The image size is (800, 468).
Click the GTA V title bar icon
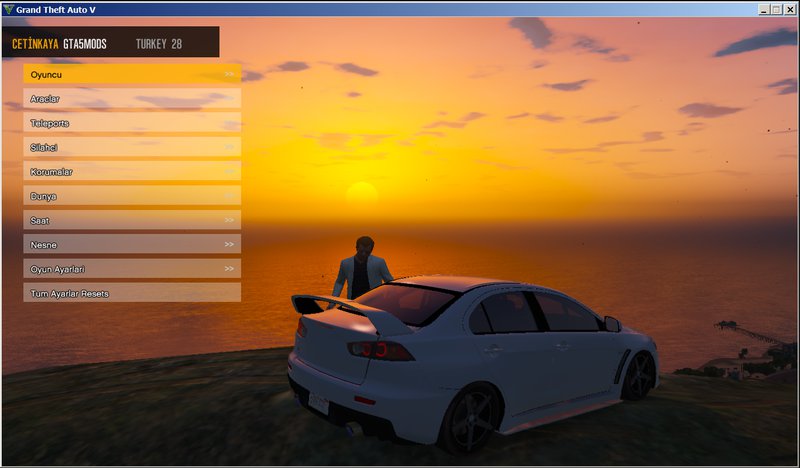(9, 9)
